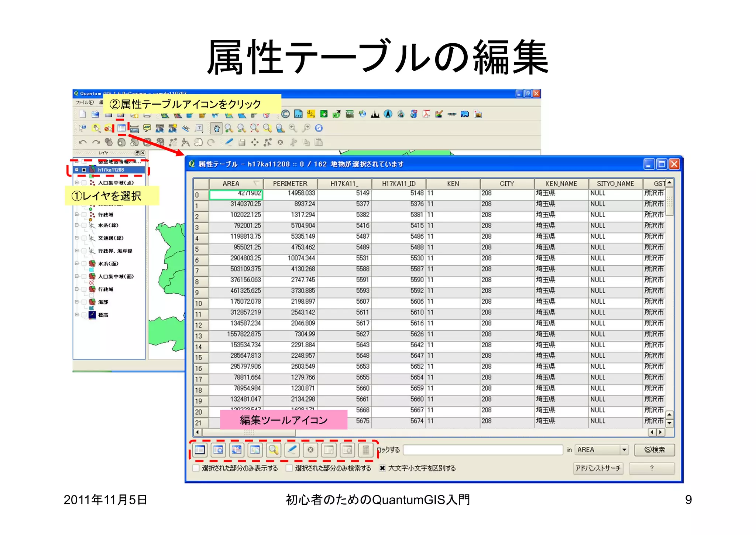Image resolution: width=756 pixels, height=535 pixels.
Task: Sort by the AREA column header
Action: (236, 184)
